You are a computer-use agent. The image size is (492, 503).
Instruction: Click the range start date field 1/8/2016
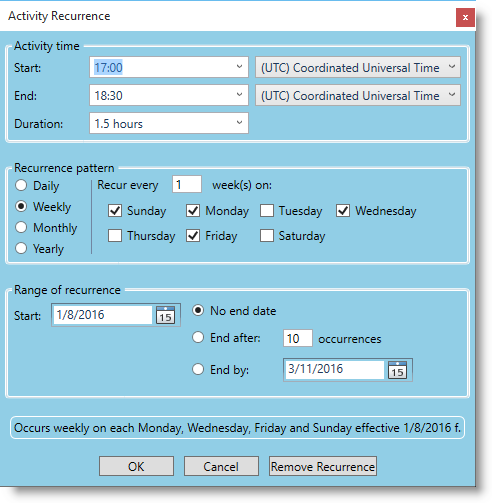(x=102, y=315)
